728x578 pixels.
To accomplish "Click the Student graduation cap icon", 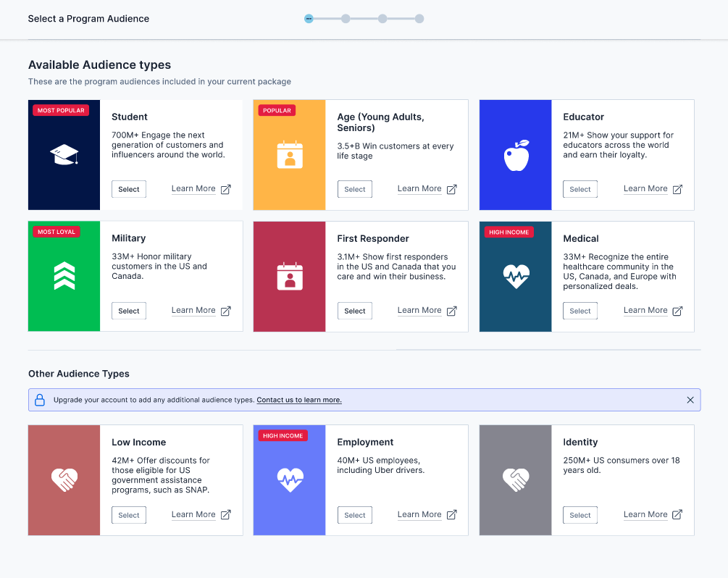I will click(64, 154).
